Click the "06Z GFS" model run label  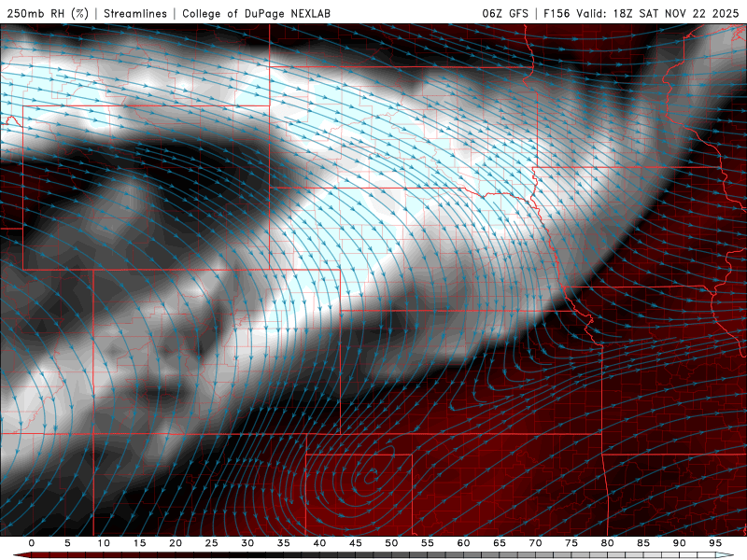pos(505,13)
